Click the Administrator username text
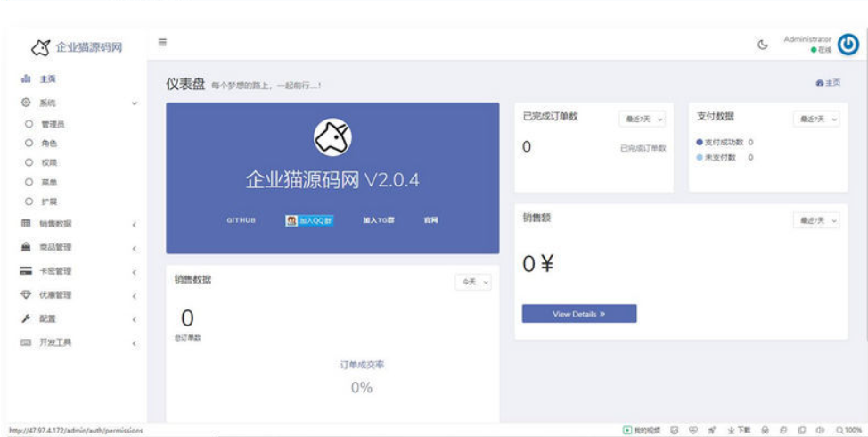Image resolution: width=868 pixels, height=437 pixels. point(807,38)
